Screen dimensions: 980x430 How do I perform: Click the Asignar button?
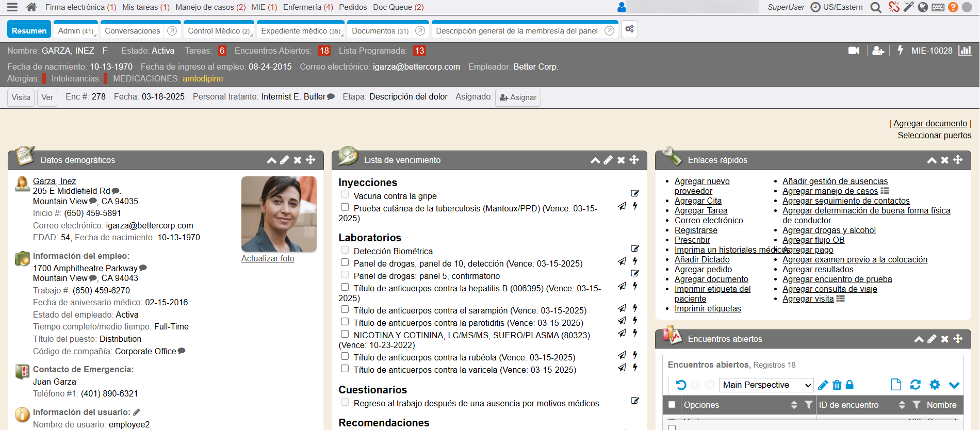[x=518, y=97]
